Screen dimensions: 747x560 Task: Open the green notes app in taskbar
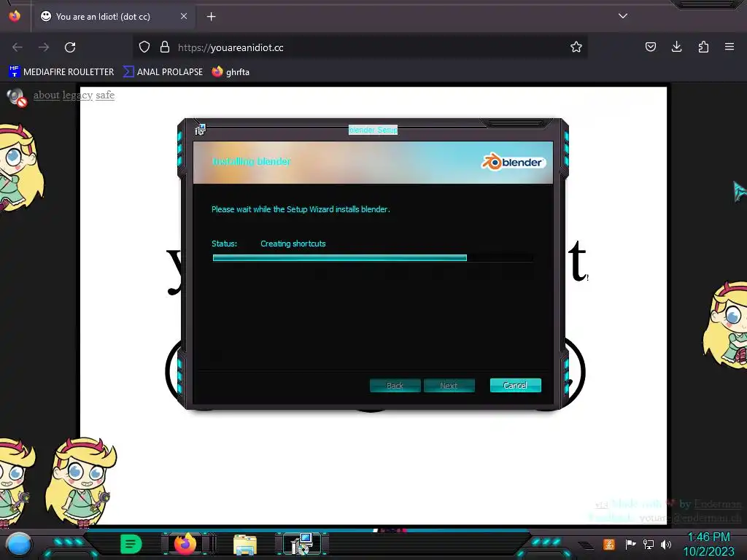tap(131, 544)
